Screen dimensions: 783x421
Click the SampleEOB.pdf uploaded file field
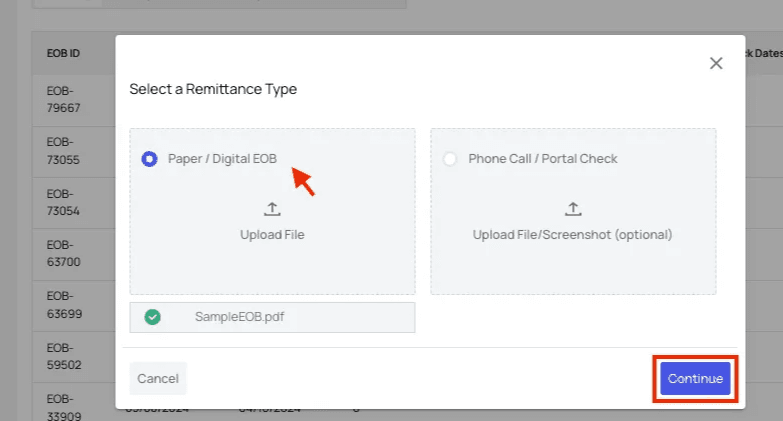coord(272,317)
